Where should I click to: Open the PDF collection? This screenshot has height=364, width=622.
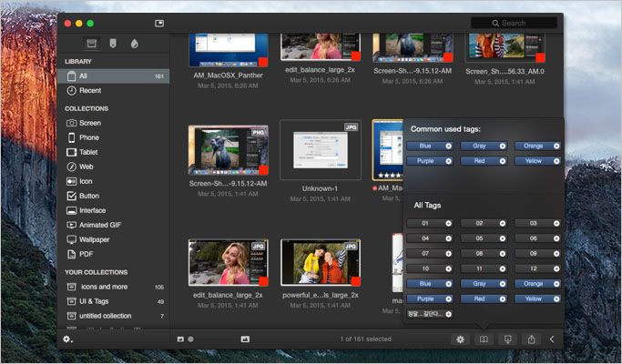tap(114, 254)
